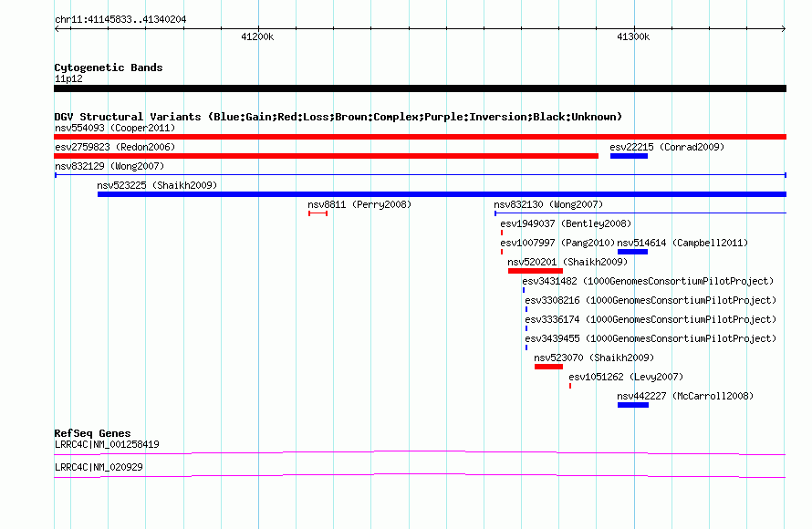This screenshot has height=529, width=812.
Task: Click the 41300k ruler label
Action: tap(633, 36)
